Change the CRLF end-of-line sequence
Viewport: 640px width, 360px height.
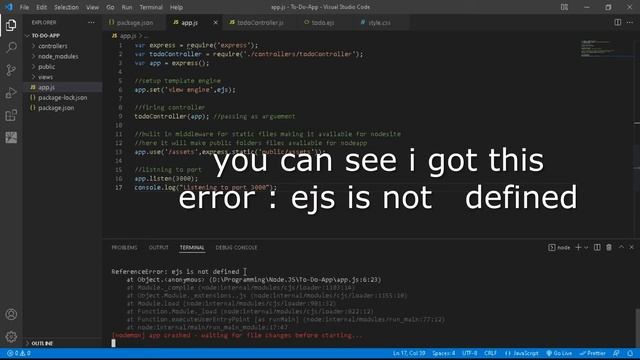490,353
